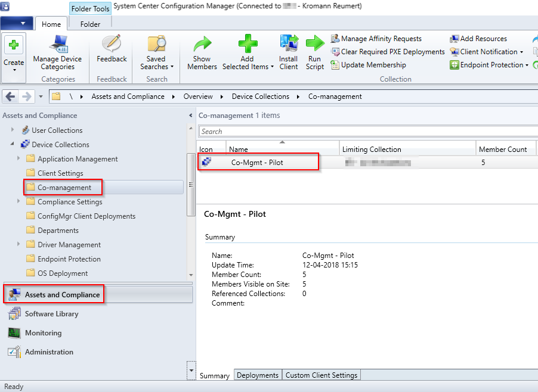
Task: Sort by Limiting Collection column
Action: point(407,149)
